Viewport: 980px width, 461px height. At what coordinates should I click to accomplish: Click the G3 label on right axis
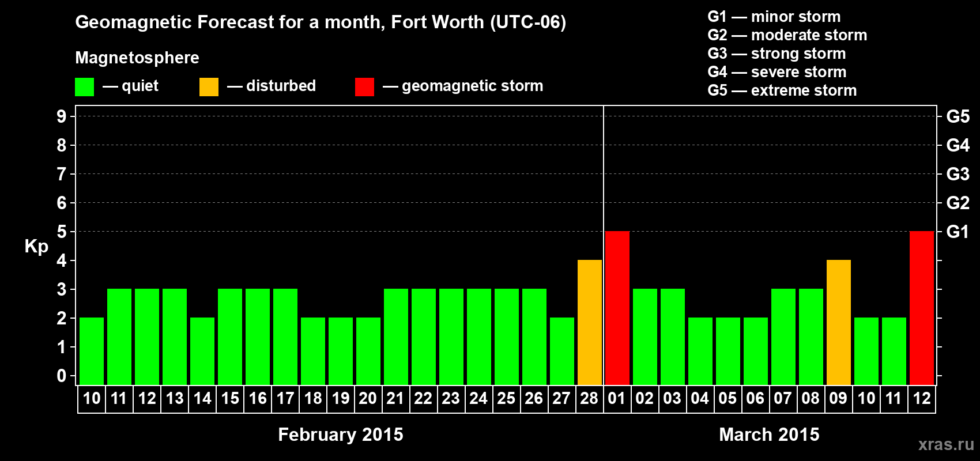958,174
